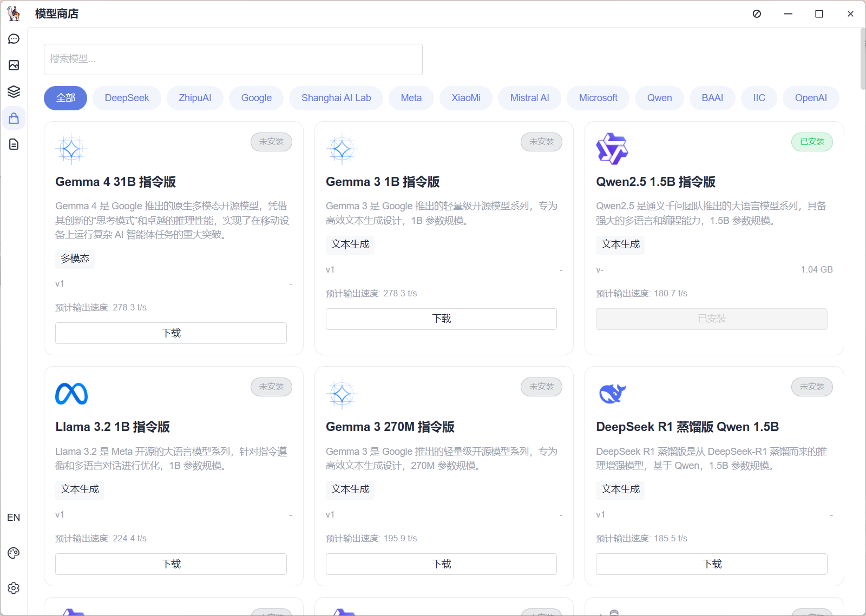Show Qwen models

click(x=659, y=98)
